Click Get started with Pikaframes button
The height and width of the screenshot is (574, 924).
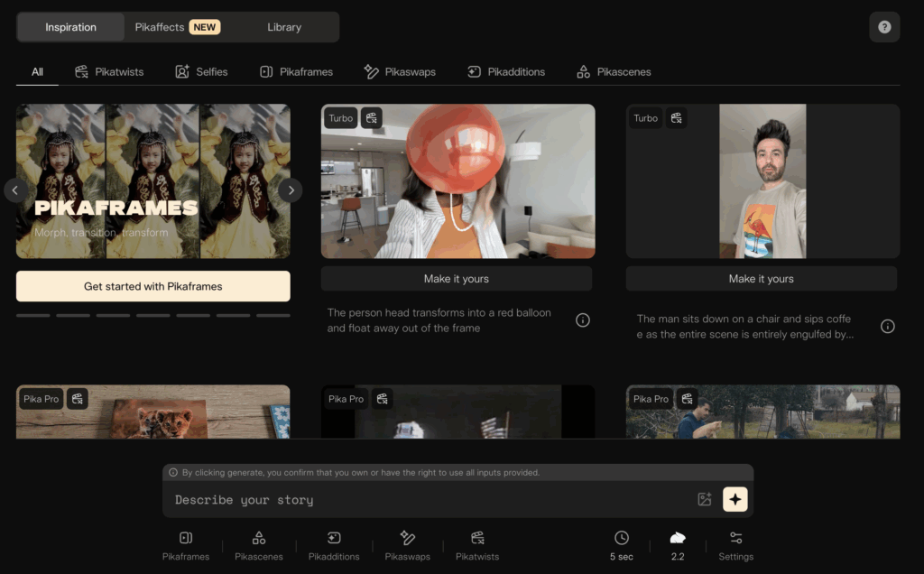(x=153, y=286)
